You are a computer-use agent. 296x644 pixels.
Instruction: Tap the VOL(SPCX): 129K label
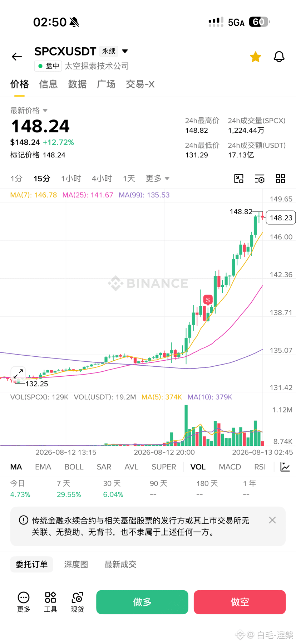click(39, 397)
